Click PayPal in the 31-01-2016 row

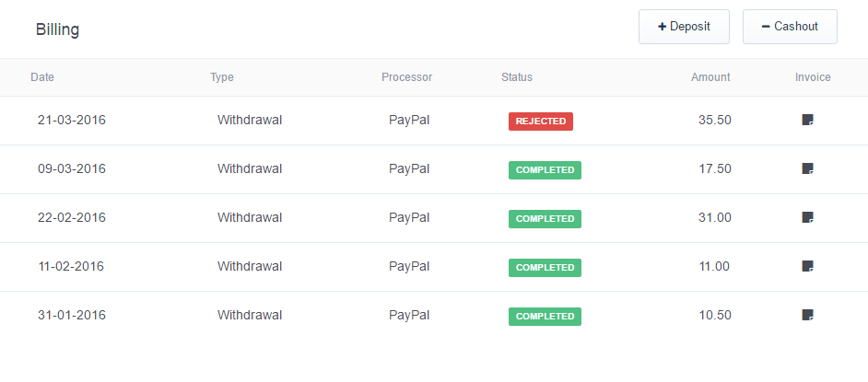[x=409, y=316]
